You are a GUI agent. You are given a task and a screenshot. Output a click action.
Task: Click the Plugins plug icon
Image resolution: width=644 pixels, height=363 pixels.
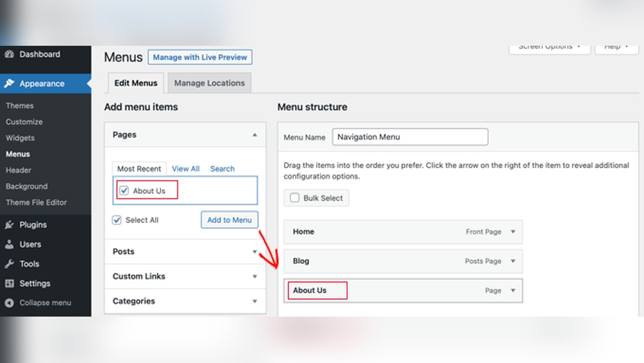(10, 224)
